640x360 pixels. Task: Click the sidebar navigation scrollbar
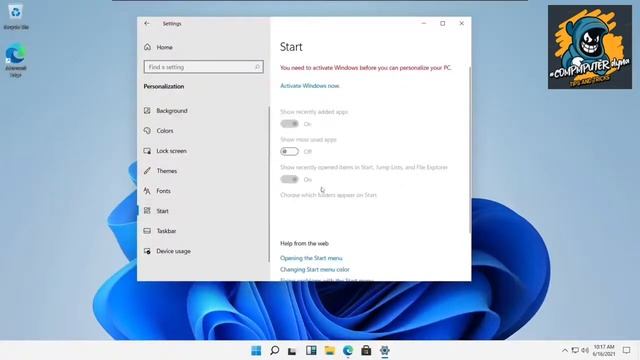point(269,184)
